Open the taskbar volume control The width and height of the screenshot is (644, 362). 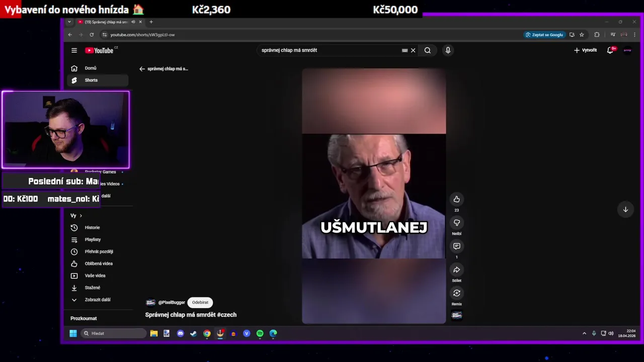[x=611, y=333]
